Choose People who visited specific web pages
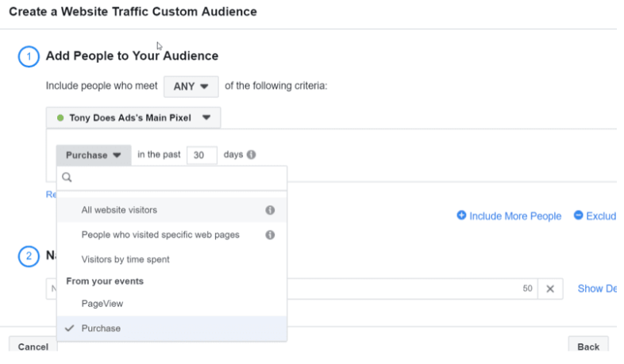The width and height of the screenshot is (624, 364). (160, 235)
